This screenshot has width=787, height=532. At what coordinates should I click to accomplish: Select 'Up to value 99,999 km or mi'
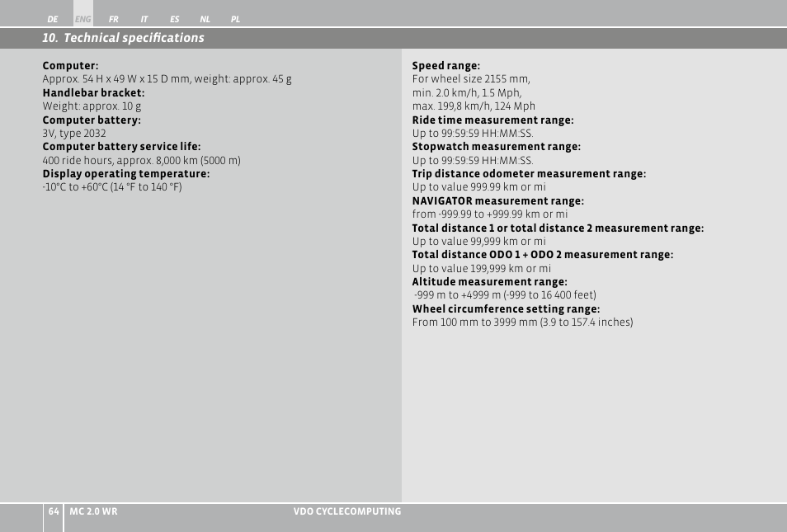[478, 242]
